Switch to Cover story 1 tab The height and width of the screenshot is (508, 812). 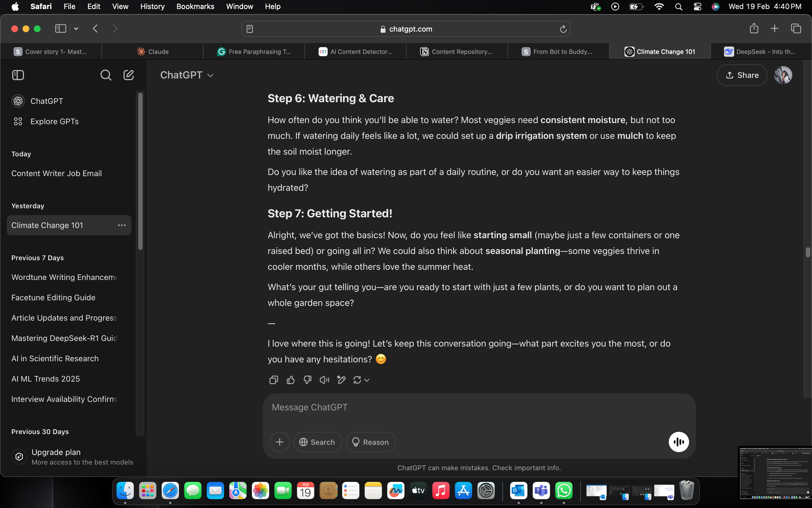[x=51, y=52]
